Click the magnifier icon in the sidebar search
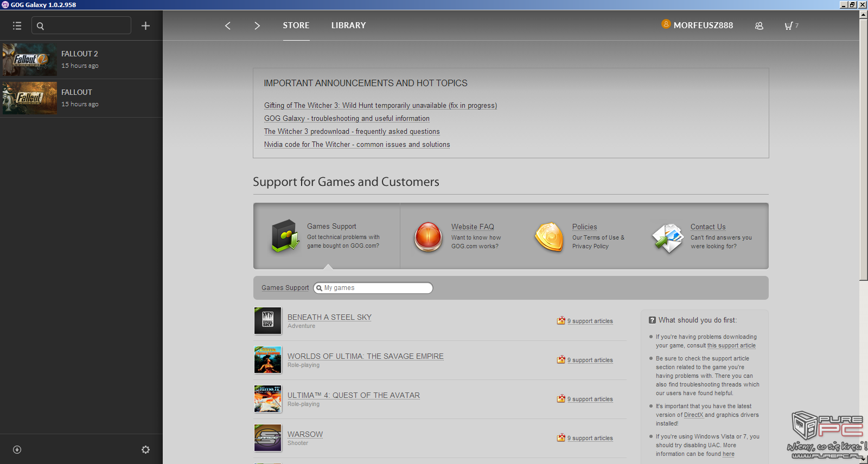Image resolution: width=868 pixels, height=464 pixels. click(x=40, y=25)
